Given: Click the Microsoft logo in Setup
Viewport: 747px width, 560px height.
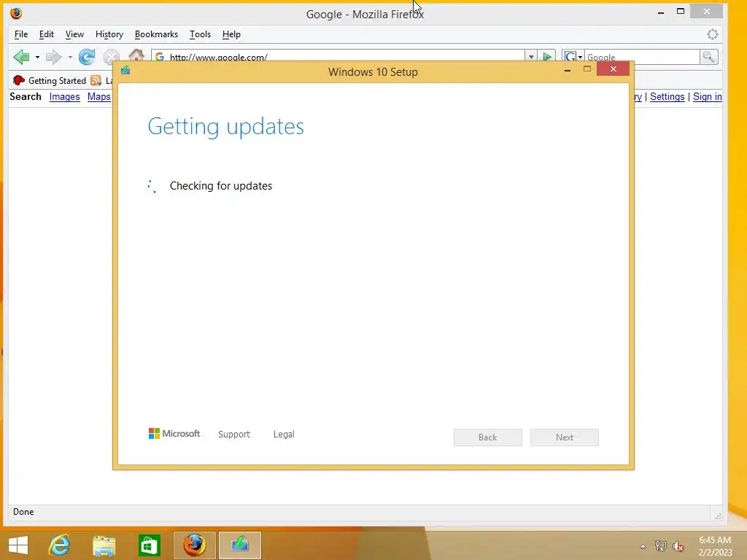Looking at the screenshot, I should click(x=174, y=433).
